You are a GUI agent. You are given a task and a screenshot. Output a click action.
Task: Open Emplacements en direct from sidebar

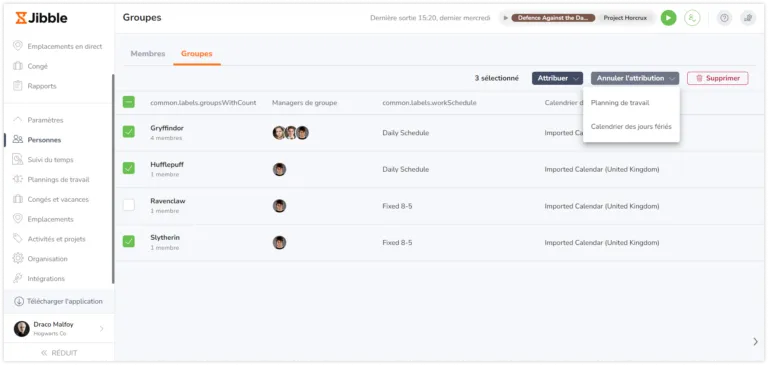(x=58, y=47)
